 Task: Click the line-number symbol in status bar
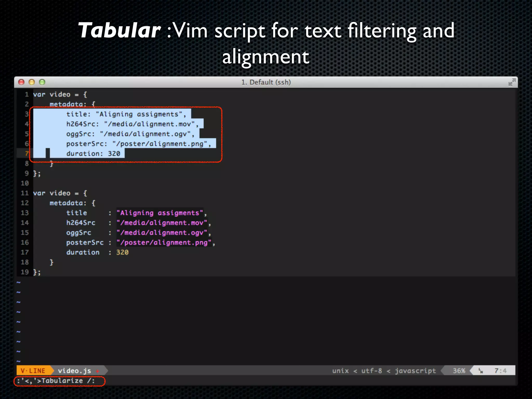pos(481,371)
